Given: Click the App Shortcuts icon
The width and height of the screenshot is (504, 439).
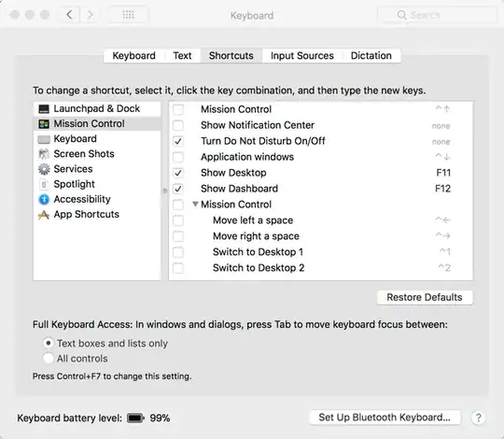Looking at the screenshot, I should [44, 215].
